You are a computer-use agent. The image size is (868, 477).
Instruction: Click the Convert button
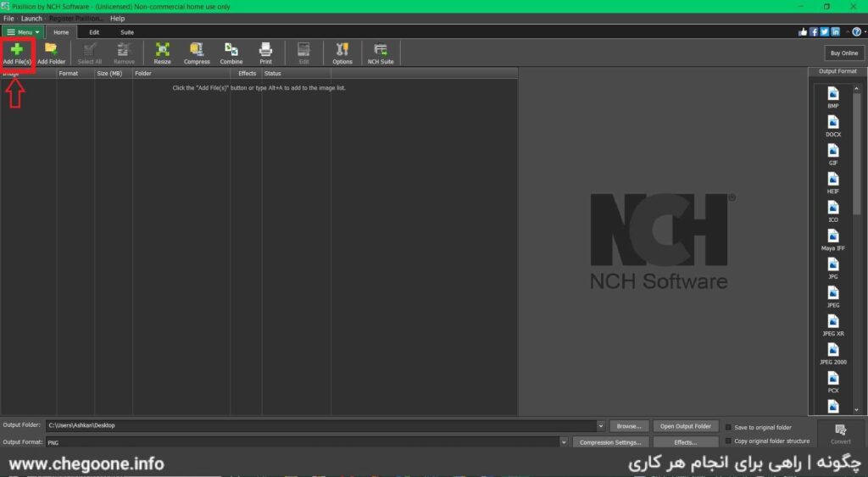click(x=840, y=433)
